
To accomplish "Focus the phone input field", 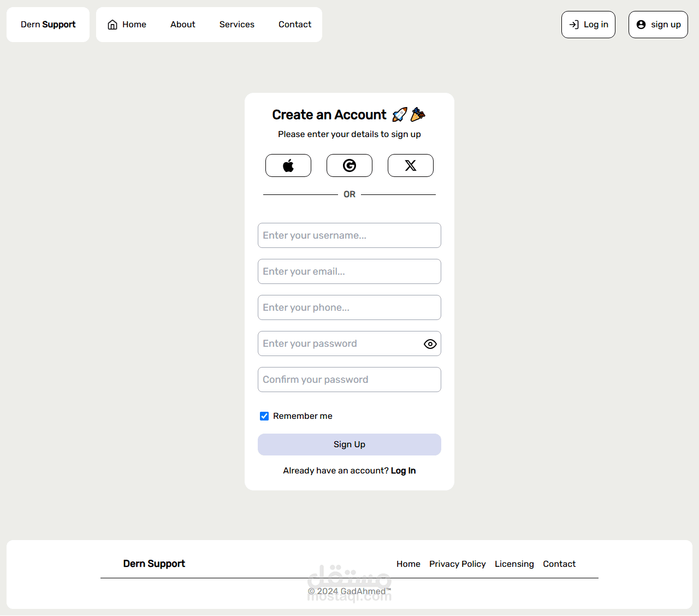I will click(349, 307).
